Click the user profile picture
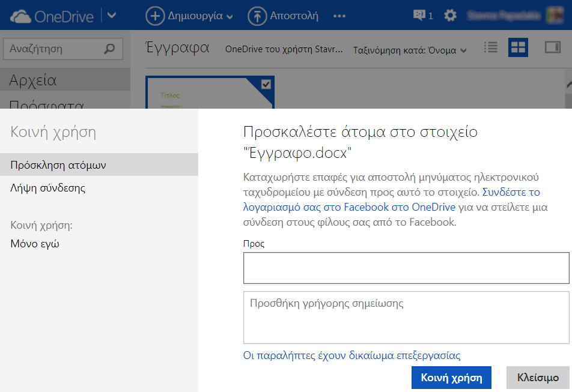 coord(555,15)
